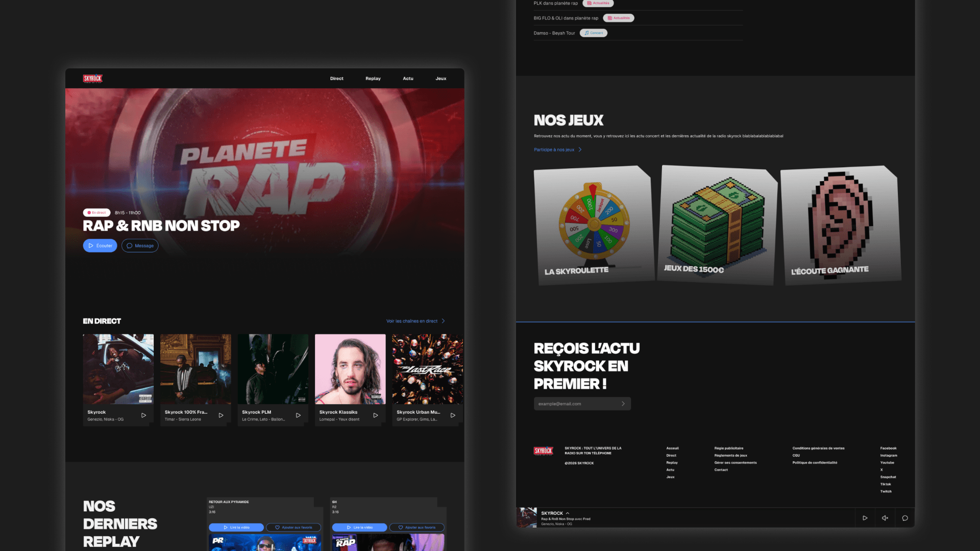The width and height of the screenshot is (980, 551).
Task: Click the Skyrock logo in the header
Action: pos(93,79)
